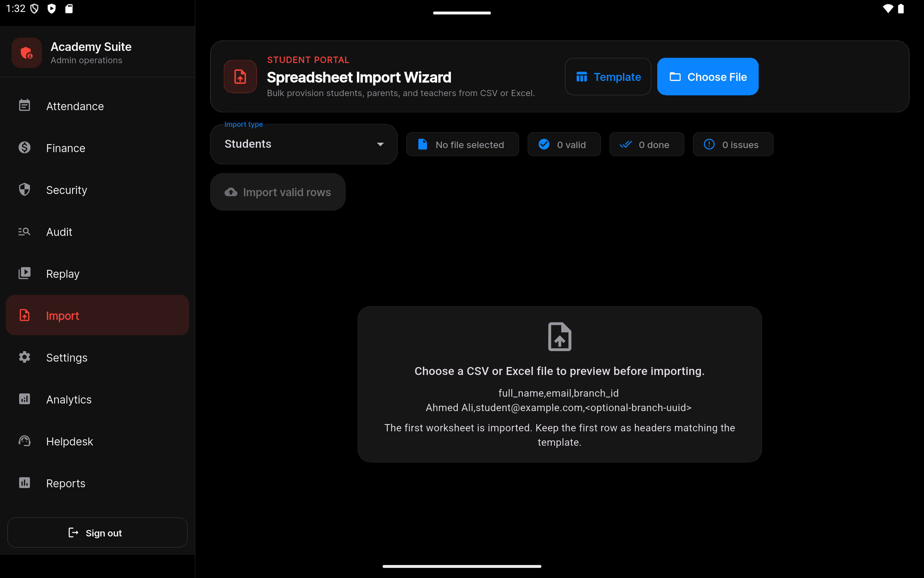This screenshot has width=924, height=578.
Task: Click the large upload file icon in empty state
Action: point(560,337)
